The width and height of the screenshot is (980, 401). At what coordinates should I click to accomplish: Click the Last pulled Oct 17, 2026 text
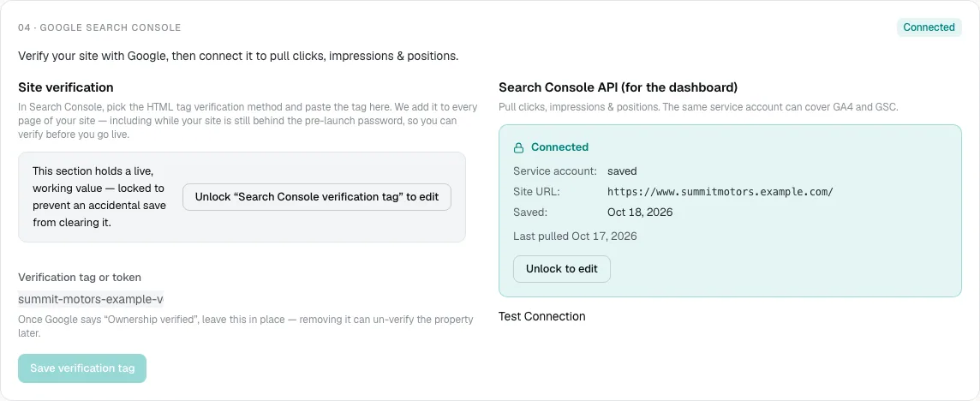pos(575,236)
